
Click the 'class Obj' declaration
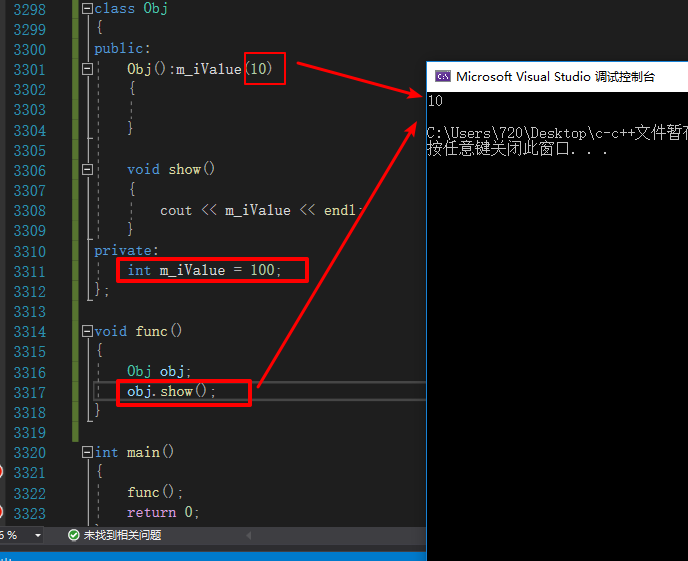click(131, 8)
